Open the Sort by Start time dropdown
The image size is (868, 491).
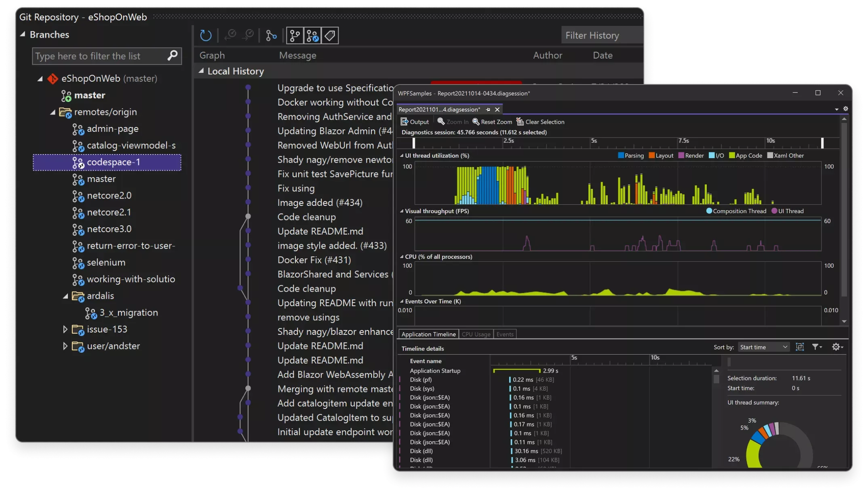coord(764,347)
